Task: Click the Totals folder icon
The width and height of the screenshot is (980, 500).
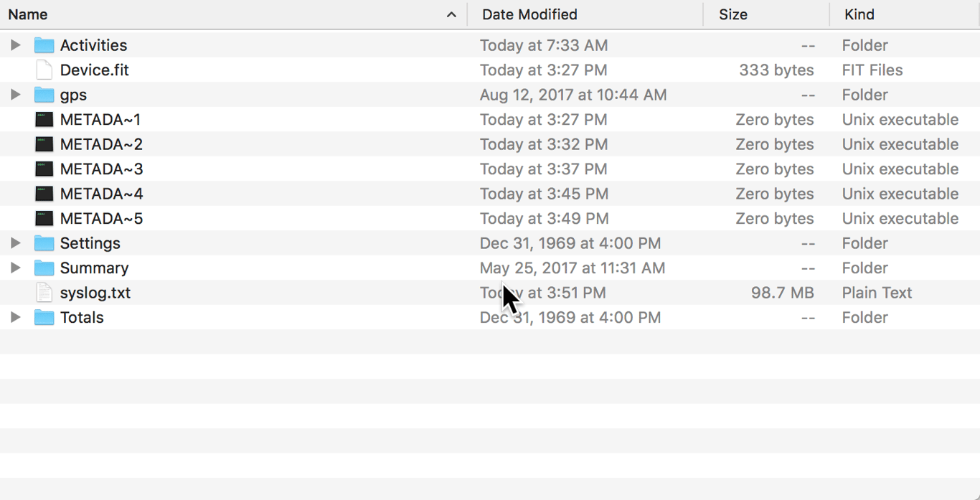Action: pyautogui.click(x=44, y=318)
